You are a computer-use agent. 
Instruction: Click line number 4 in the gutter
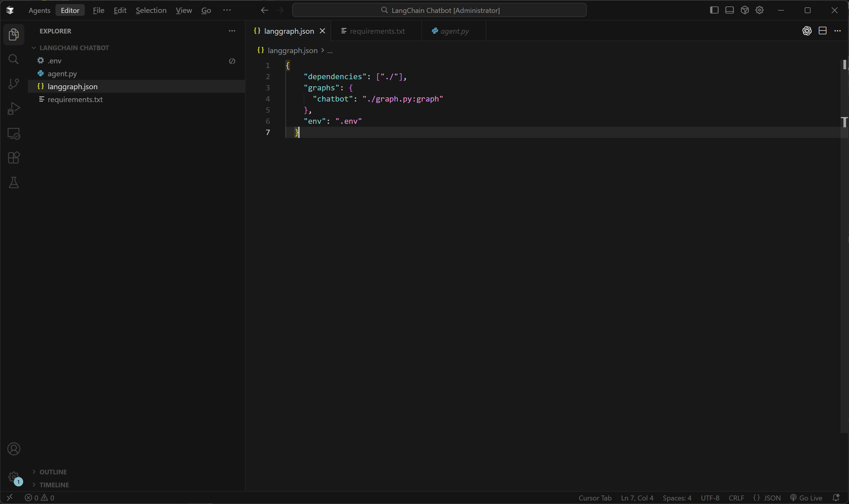(x=268, y=99)
